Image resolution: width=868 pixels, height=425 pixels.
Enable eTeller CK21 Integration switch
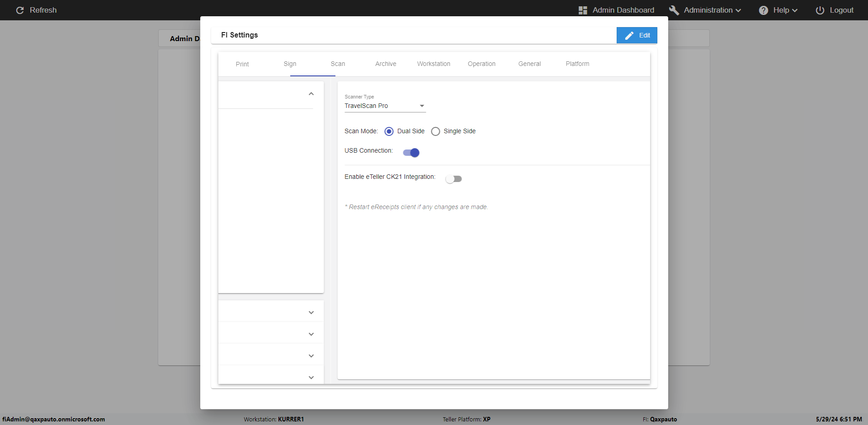pyautogui.click(x=453, y=179)
